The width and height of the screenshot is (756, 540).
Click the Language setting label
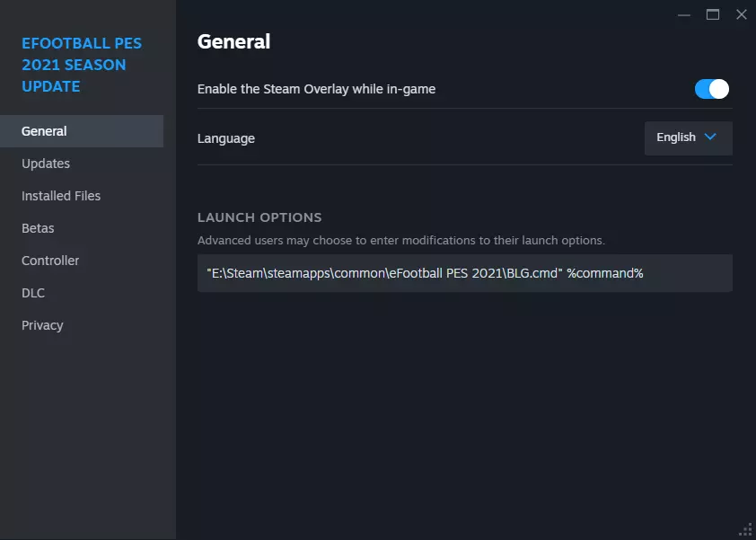[x=226, y=138]
